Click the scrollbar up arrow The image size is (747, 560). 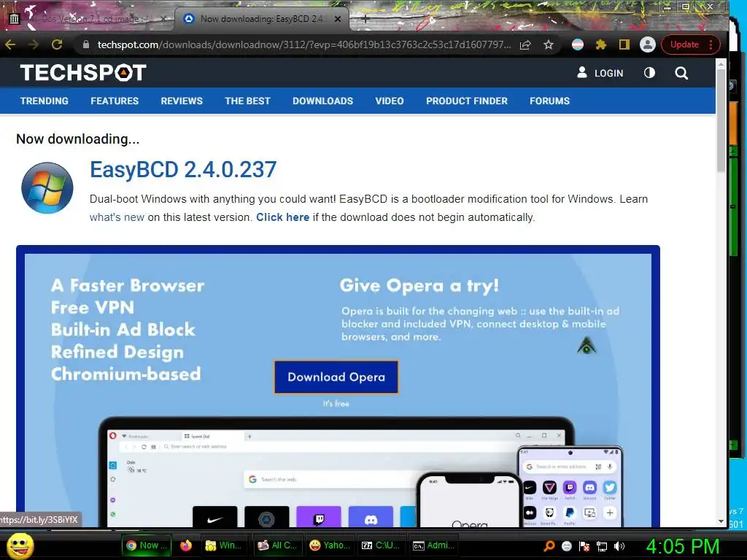(721, 63)
